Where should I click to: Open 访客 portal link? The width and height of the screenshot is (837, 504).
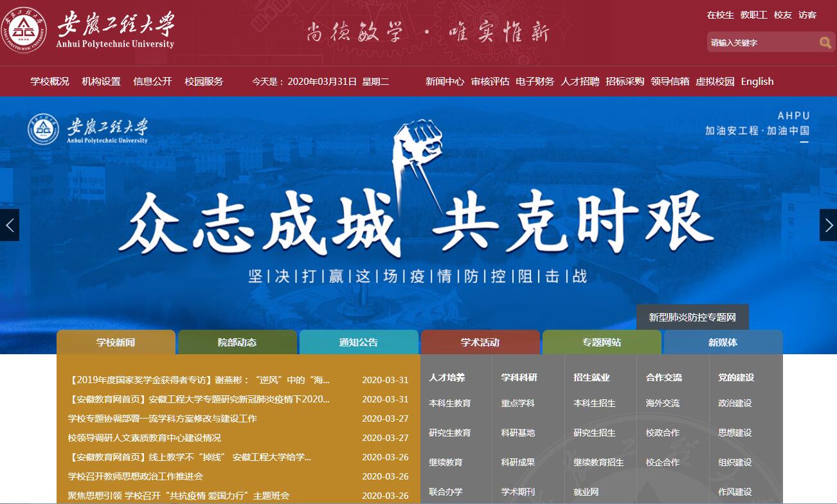[x=807, y=15]
